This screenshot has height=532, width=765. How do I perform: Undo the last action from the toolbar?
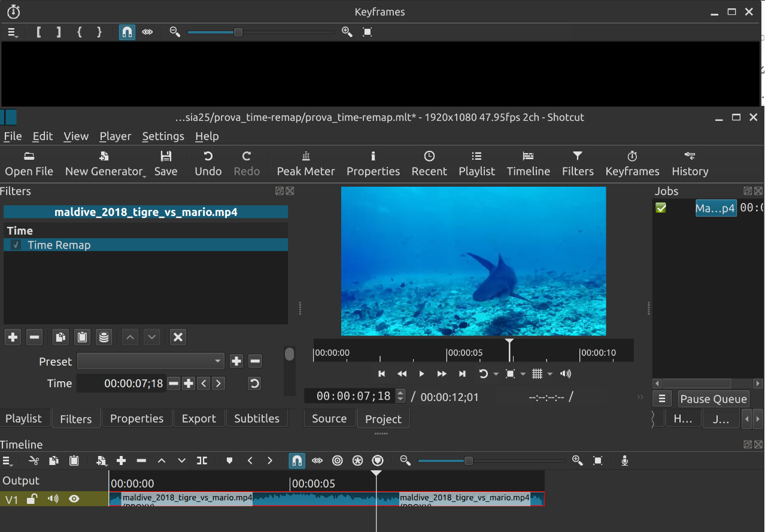point(208,163)
